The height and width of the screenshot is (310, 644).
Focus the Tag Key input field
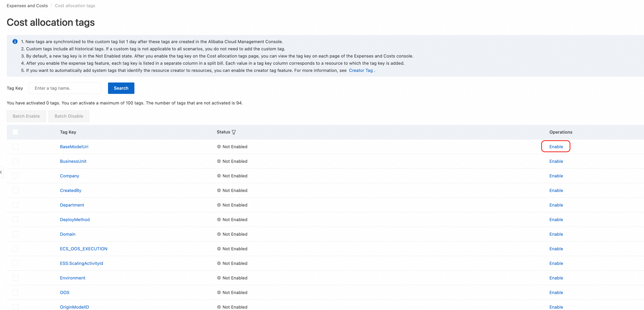(65, 88)
